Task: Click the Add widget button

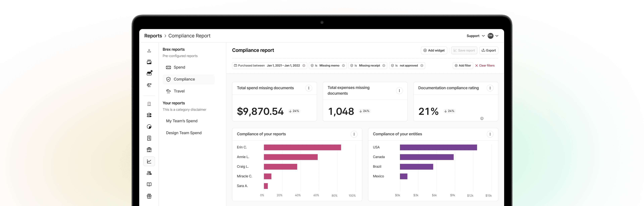Action: [x=434, y=50]
